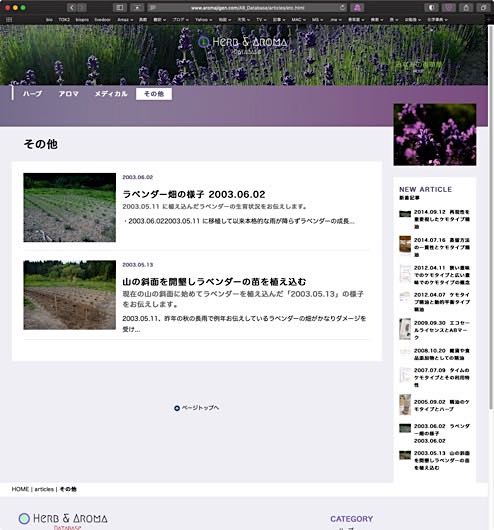
Task: Toggle the Safari sidebar button
Action: (119, 7)
